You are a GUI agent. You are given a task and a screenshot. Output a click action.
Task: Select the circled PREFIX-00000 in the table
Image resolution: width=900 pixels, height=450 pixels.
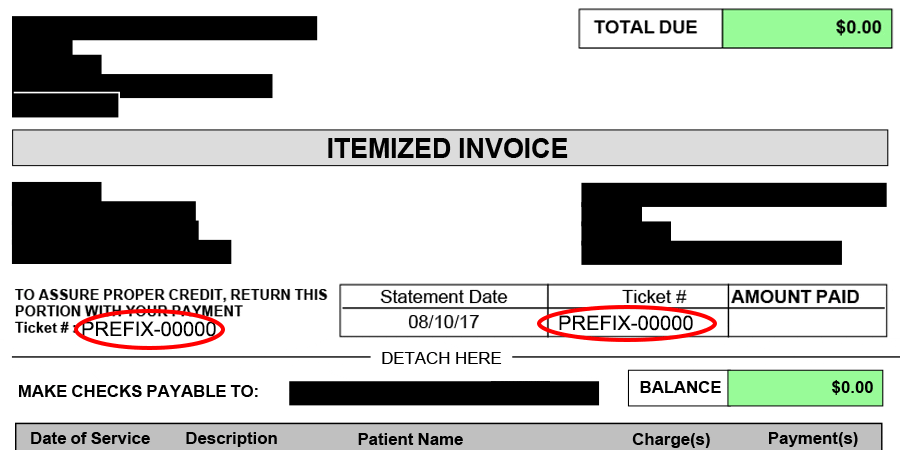tap(626, 324)
